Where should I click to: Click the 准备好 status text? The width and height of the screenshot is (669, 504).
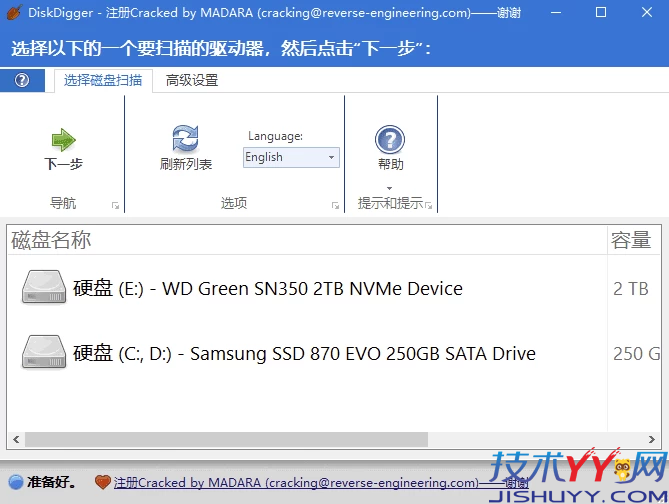point(52,482)
